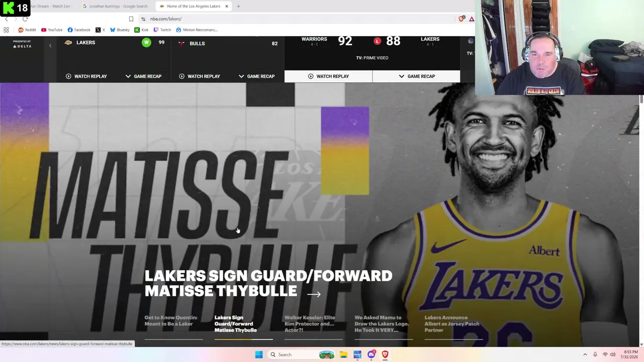Click the arrow next to the Matisse Thybulle headline

(x=314, y=294)
